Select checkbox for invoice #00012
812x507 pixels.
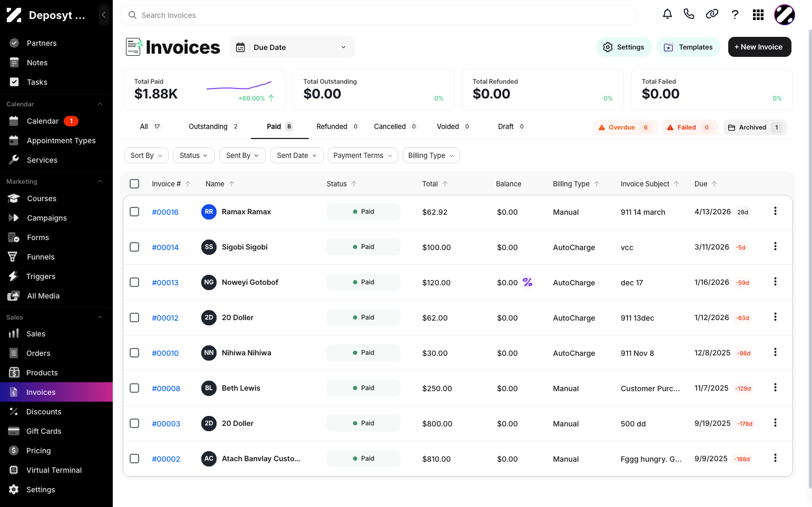(134, 317)
